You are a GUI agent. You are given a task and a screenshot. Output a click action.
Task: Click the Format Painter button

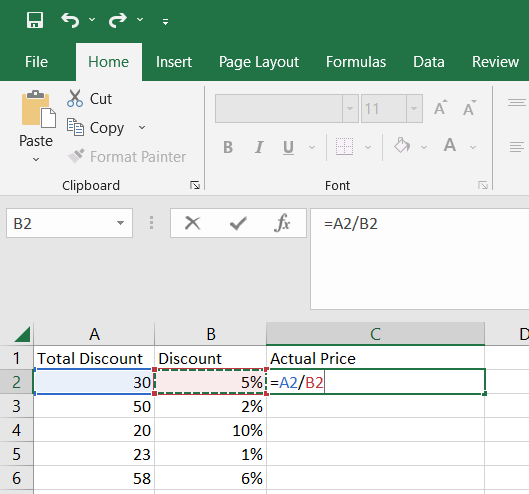(127, 157)
